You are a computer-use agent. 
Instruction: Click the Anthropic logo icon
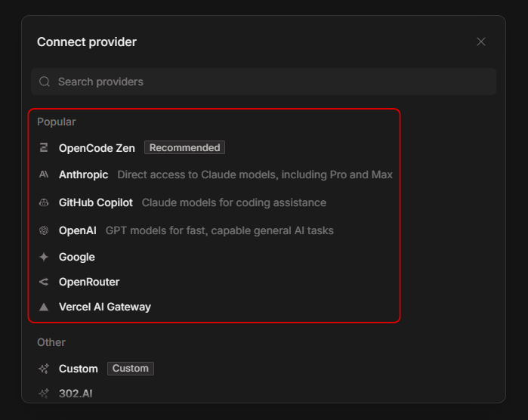[x=44, y=174]
